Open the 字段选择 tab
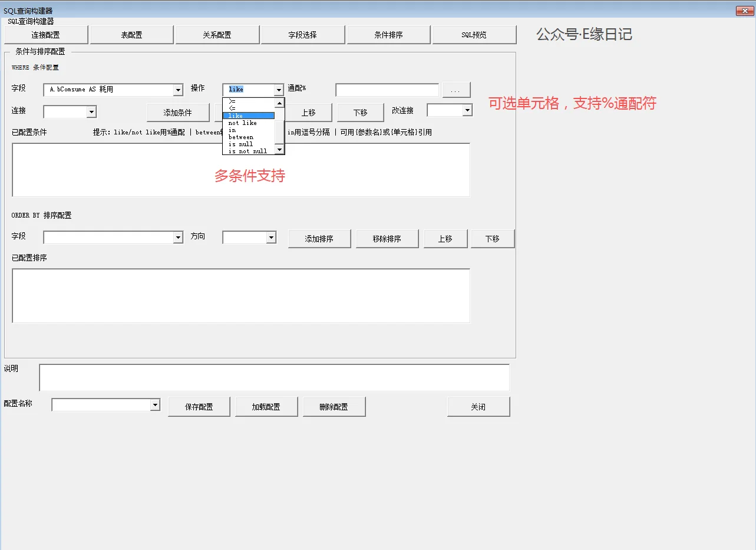This screenshot has height=550, width=756. pos(303,35)
